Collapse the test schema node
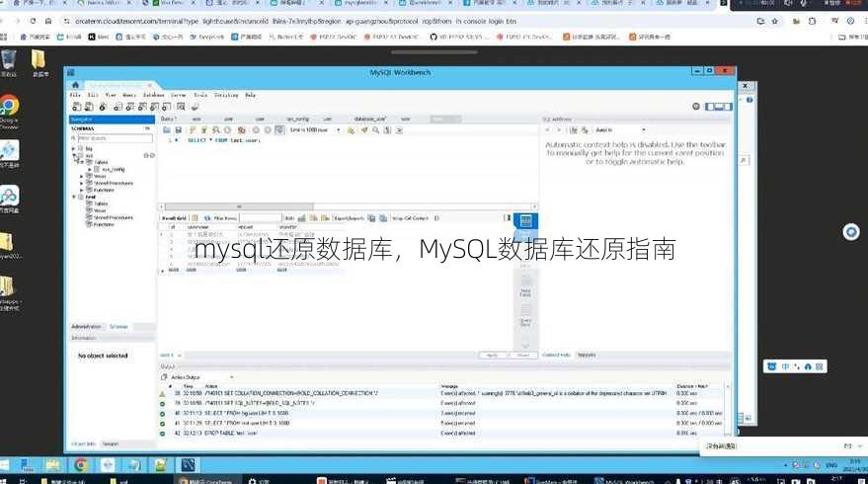 (x=74, y=198)
